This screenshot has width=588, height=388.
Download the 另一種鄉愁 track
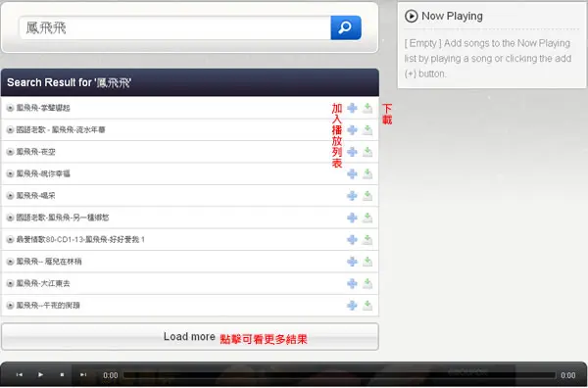(x=367, y=218)
